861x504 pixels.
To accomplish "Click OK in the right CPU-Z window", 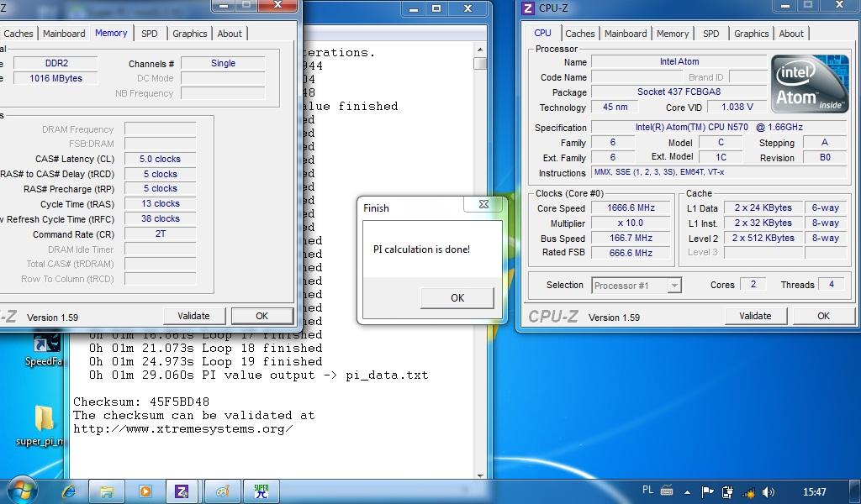I will click(823, 316).
